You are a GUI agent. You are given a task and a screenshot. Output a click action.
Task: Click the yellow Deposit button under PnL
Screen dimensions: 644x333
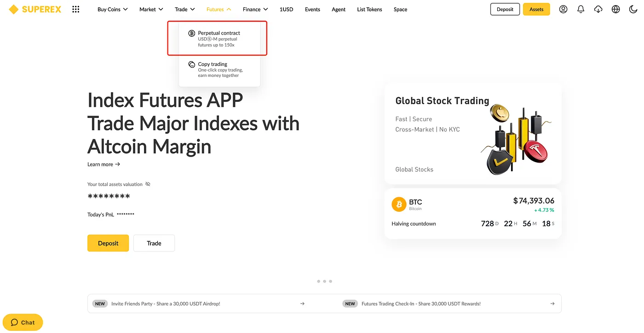coord(108,243)
